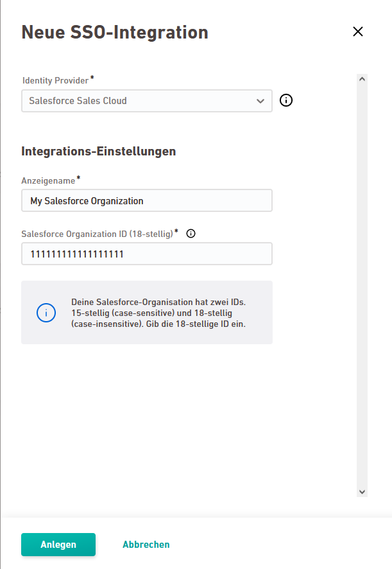
Task: Click the vertical scrollbar track
Action: click(x=362, y=286)
